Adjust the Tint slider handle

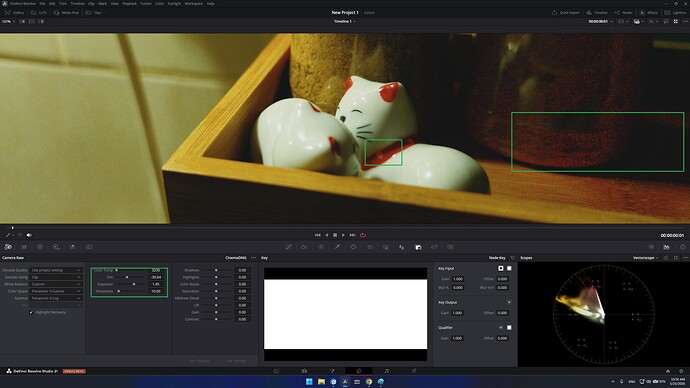[127, 277]
